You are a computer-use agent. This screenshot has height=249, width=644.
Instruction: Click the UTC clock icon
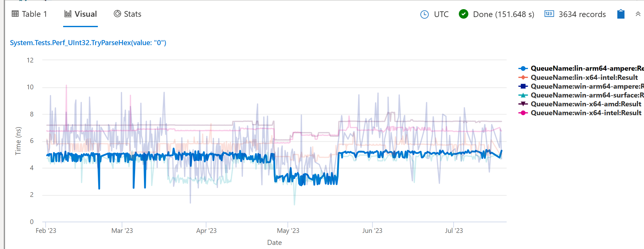coord(424,14)
